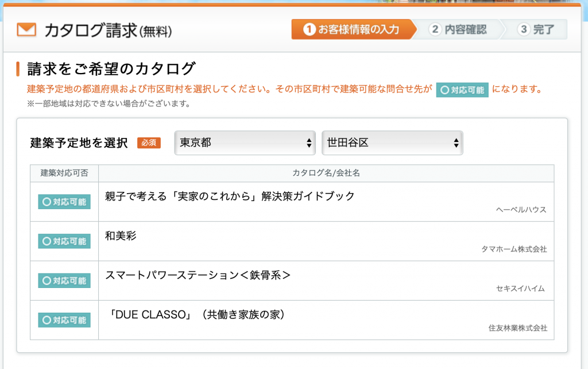The width and height of the screenshot is (588, 369).
Task: Click company name セキスイハイム
Action: point(520,289)
